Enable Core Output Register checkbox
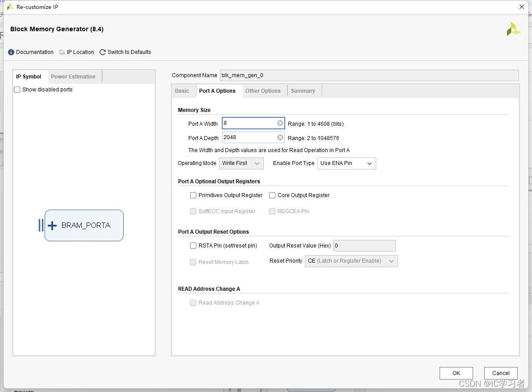The height and width of the screenshot is (392, 532). 272,195
